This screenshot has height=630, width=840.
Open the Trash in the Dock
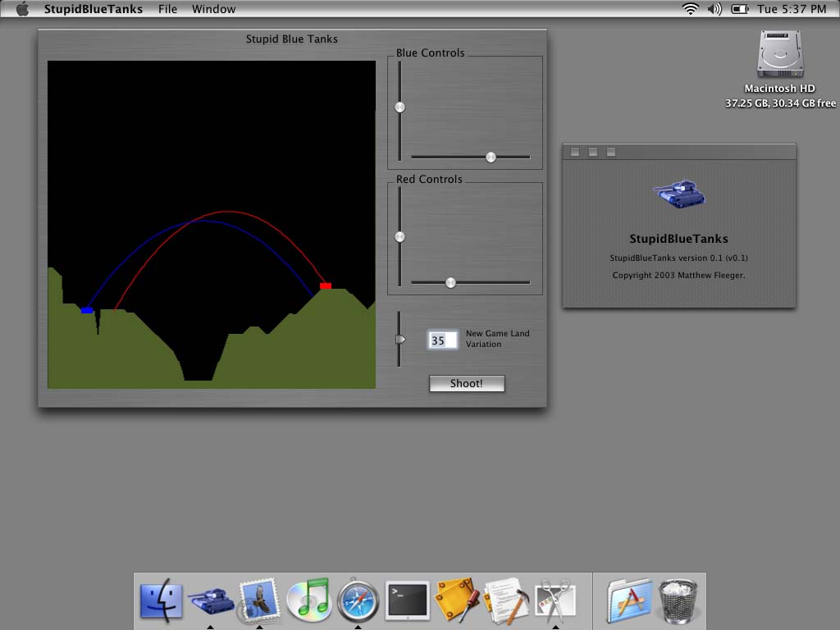pos(678,600)
